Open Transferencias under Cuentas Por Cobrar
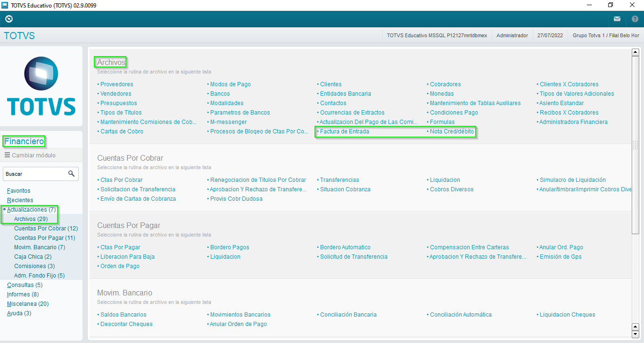Viewport: 644px width, 343px height. (339, 180)
